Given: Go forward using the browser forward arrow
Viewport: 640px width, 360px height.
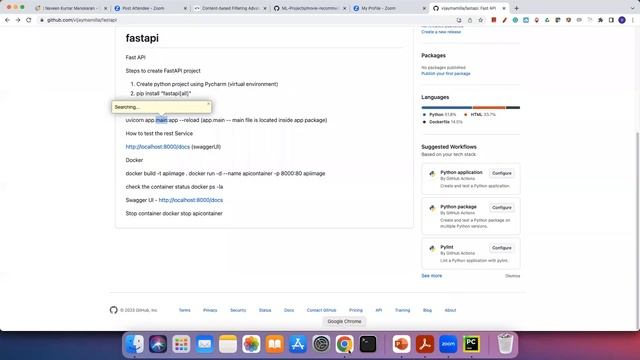Looking at the screenshot, I should click(x=18, y=20).
